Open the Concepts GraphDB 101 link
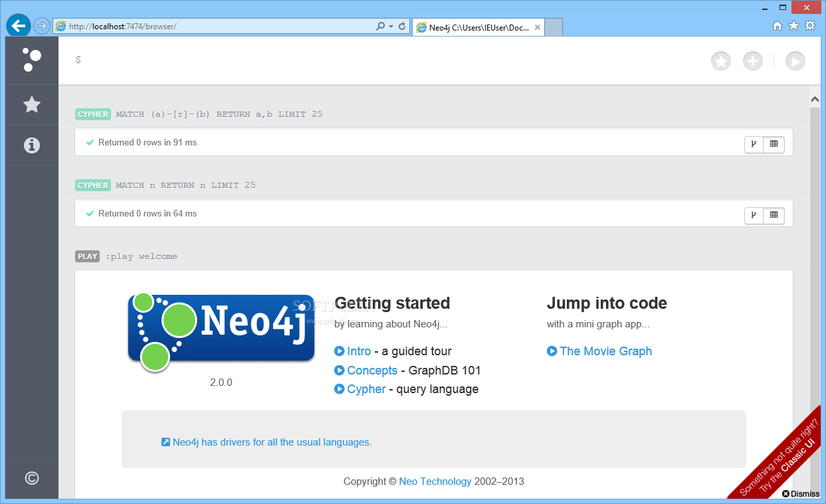The height and width of the screenshot is (504, 826). [372, 371]
